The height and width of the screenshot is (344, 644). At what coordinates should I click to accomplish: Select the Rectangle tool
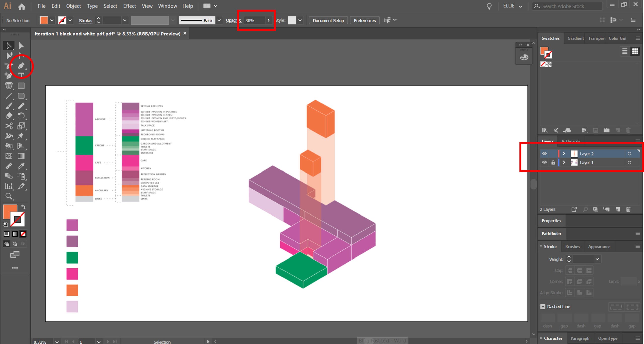click(x=21, y=86)
